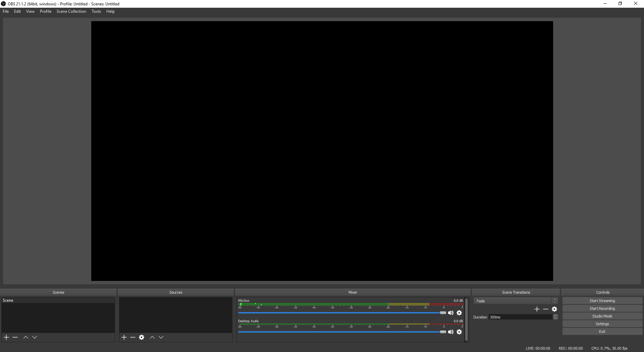
Task: Open the Edit menu
Action: 17,11
